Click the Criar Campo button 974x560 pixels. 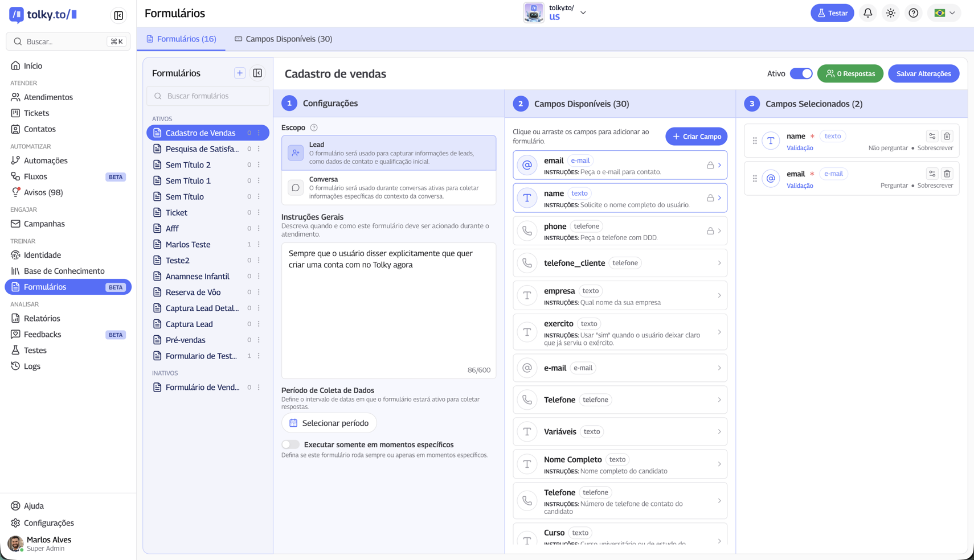(x=696, y=137)
